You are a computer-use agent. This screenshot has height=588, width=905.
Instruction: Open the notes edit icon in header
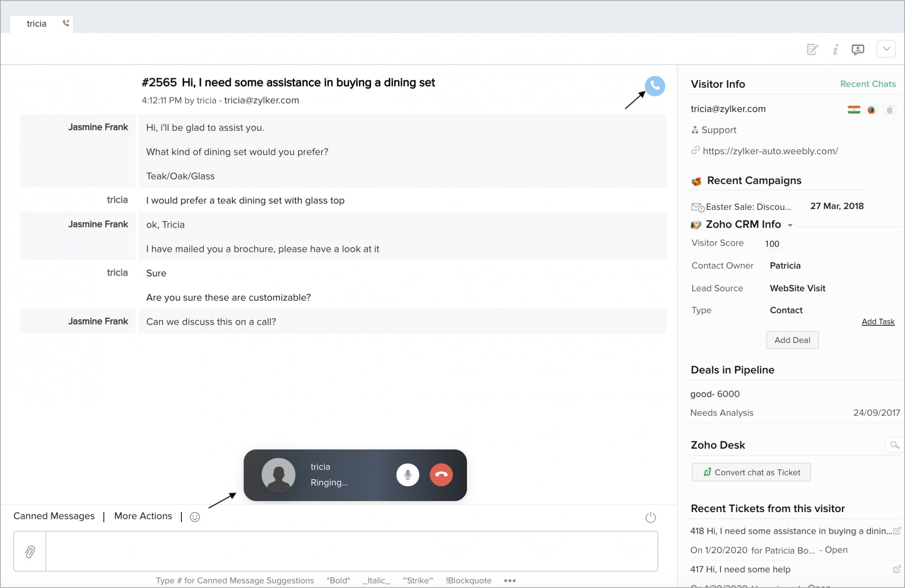[x=813, y=49]
